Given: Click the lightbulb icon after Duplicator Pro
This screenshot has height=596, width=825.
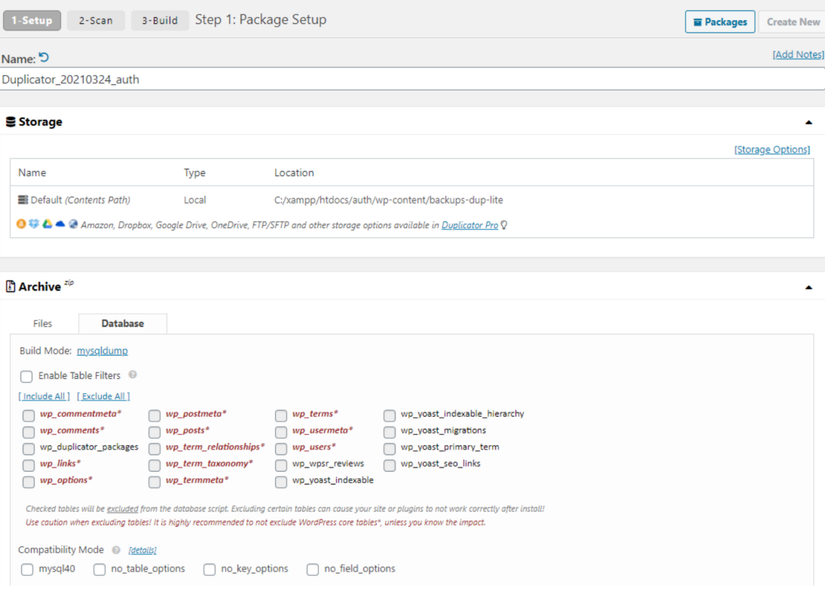Looking at the screenshot, I should pos(504,225).
